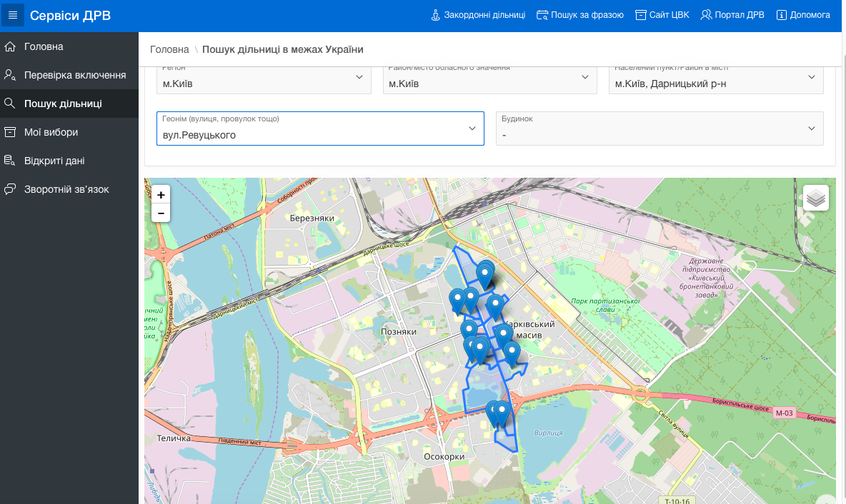
Task: Click the hamburger menu icon in header
Action: (13, 15)
